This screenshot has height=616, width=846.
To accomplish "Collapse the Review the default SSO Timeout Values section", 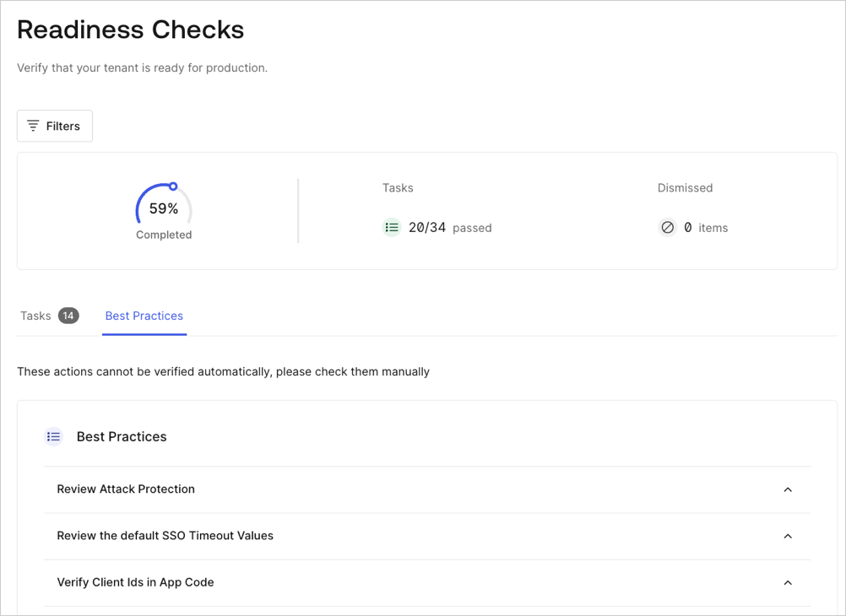I will 788,536.
